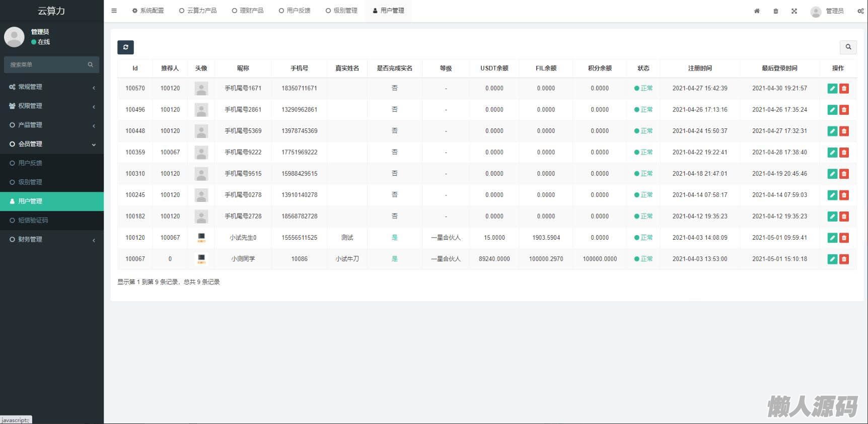Open 用户反馈 in the sidebar submenu

(30, 163)
